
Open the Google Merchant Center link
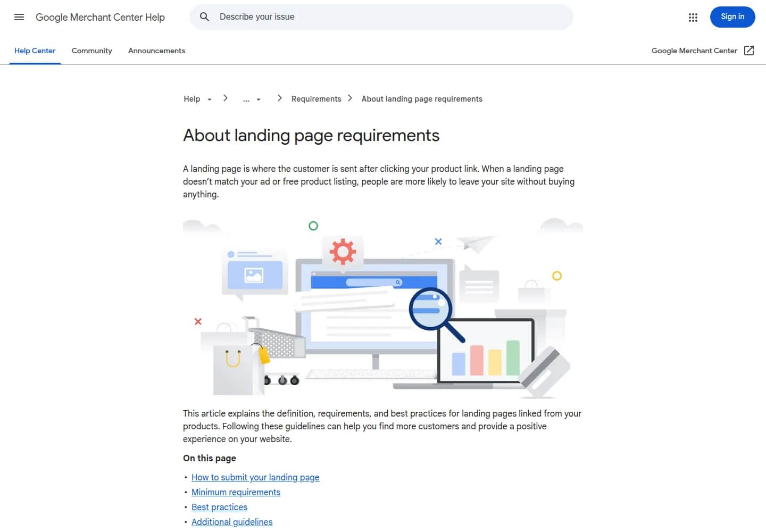tap(694, 51)
